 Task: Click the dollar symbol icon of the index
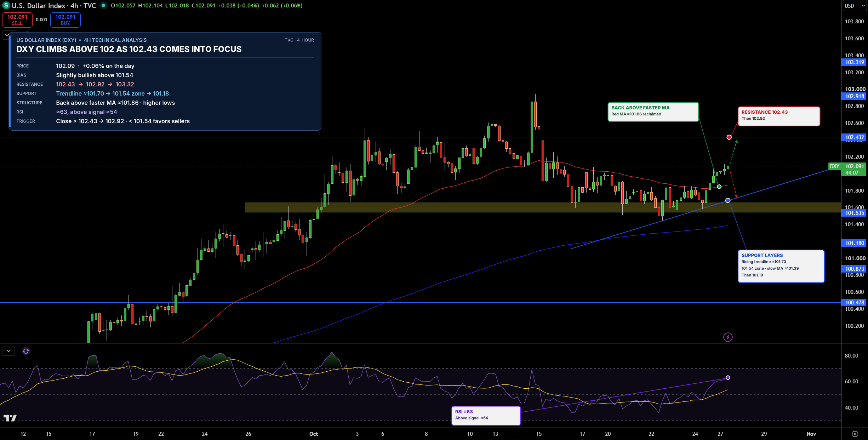[6, 6]
